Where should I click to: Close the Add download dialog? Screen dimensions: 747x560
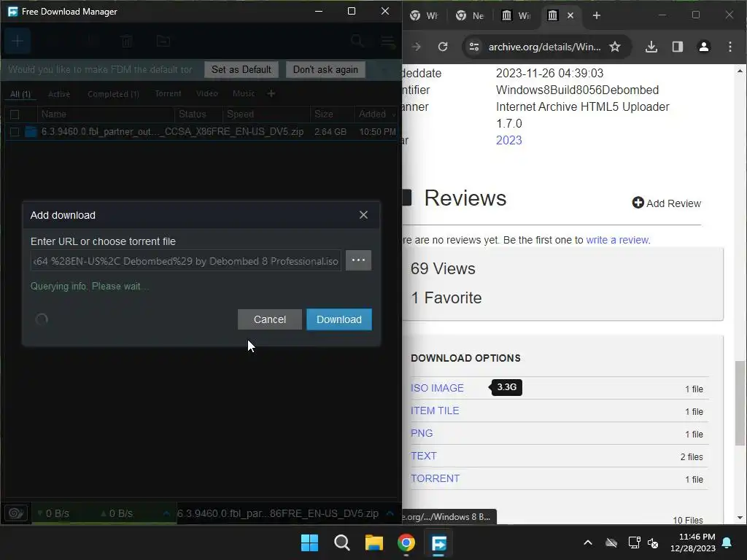click(363, 215)
